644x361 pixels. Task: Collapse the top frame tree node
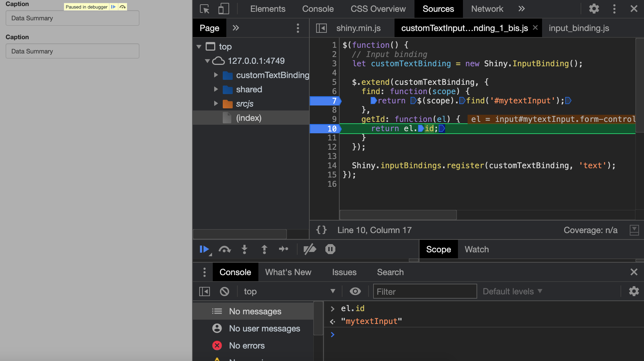tap(199, 47)
